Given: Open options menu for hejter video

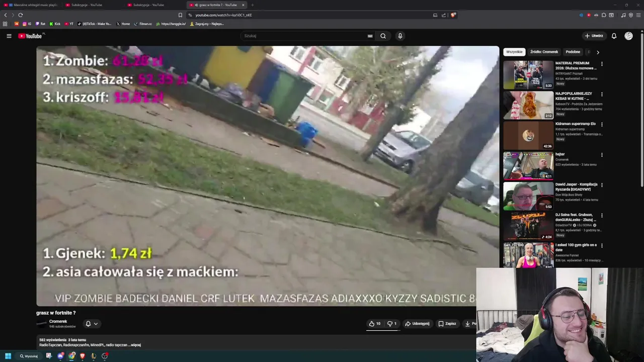Looking at the screenshot, I should click(602, 155).
